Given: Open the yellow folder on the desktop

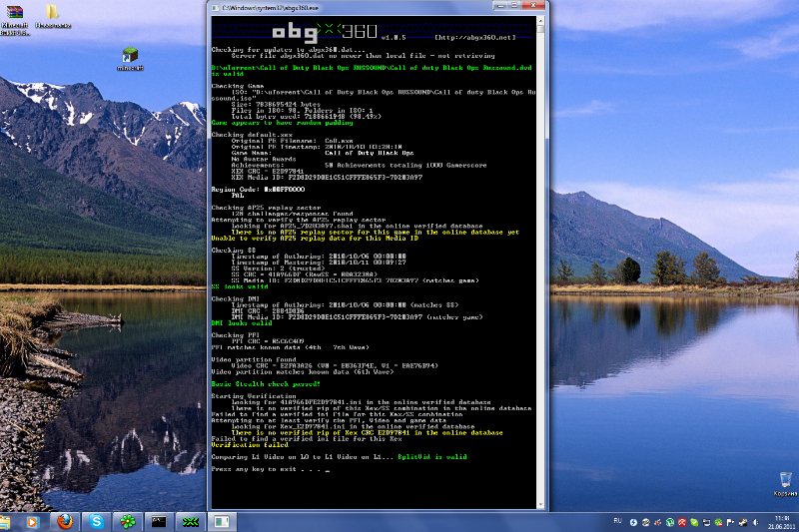Looking at the screenshot, I should [x=50, y=14].
